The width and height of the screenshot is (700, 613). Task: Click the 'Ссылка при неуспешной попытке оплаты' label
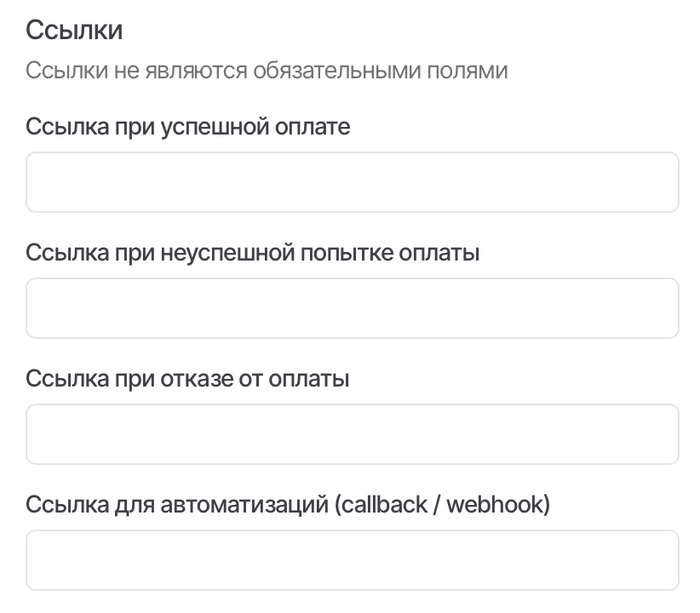coord(252,253)
